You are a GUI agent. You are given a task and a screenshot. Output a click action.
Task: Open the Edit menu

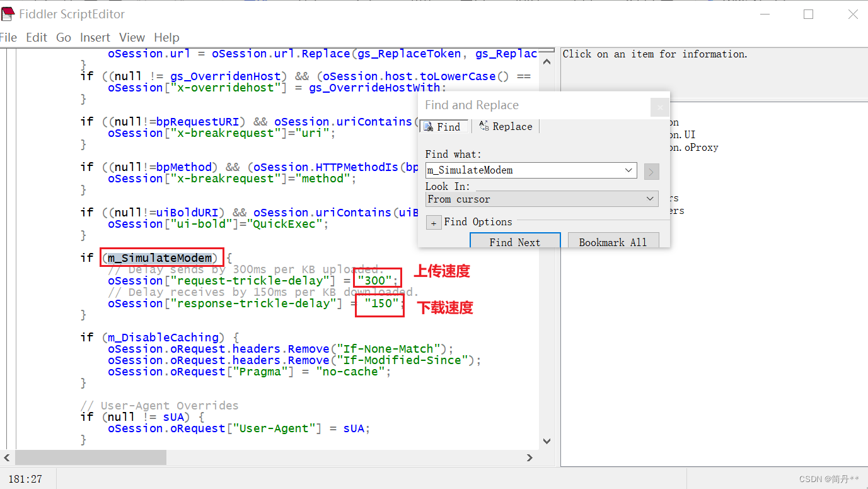[x=37, y=37]
